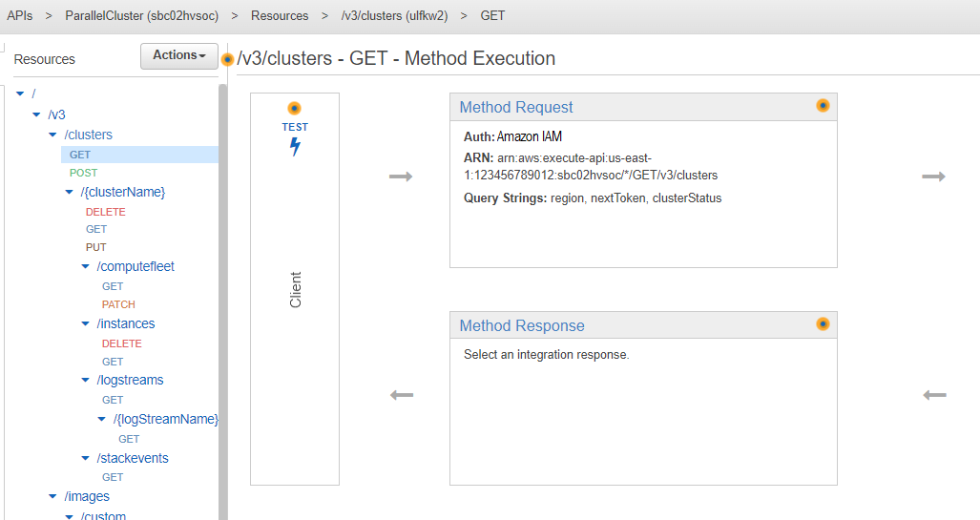980x520 pixels.
Task: Select PATCH method under /computefleet
Action: (118, 304)
